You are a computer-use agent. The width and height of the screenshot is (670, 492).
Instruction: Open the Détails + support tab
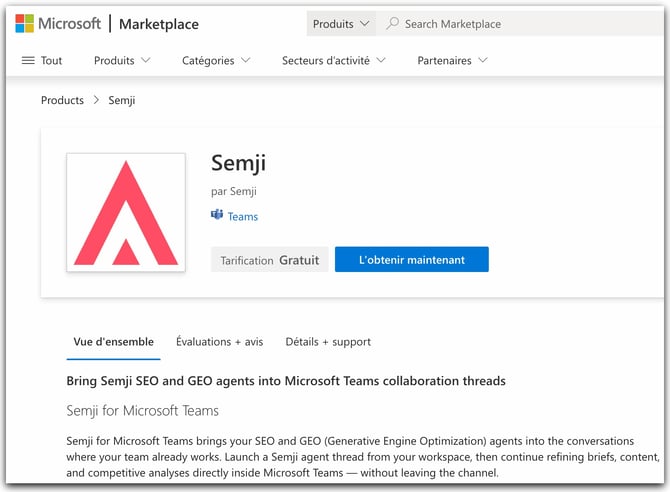(x=328, y=342)
